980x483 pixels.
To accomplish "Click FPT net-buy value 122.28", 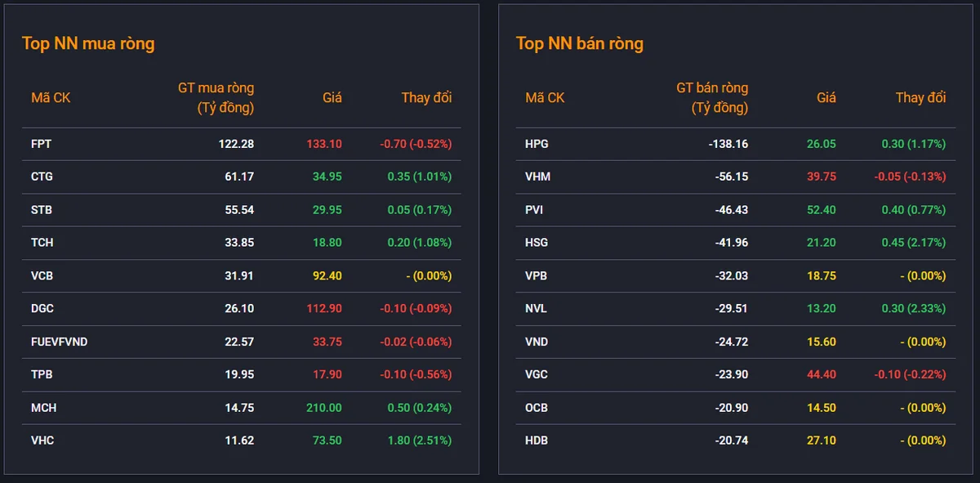I will 236,144.
